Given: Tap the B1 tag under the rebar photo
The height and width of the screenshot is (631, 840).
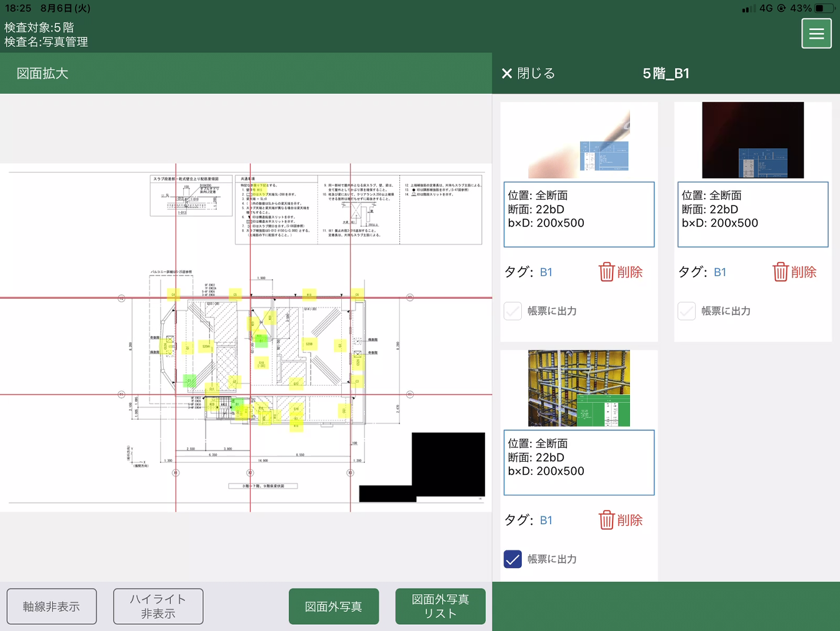Looking at the screenshot, I should (546, 520).
